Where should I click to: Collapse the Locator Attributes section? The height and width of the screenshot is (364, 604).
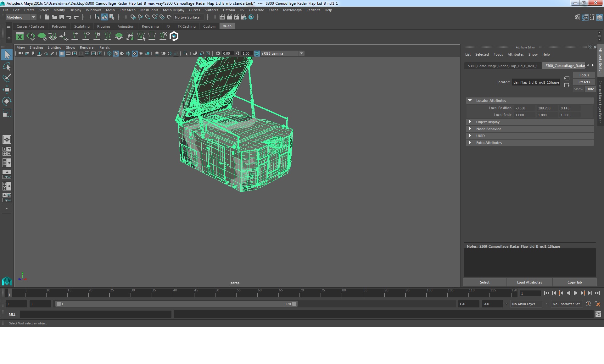click(530, 101)
